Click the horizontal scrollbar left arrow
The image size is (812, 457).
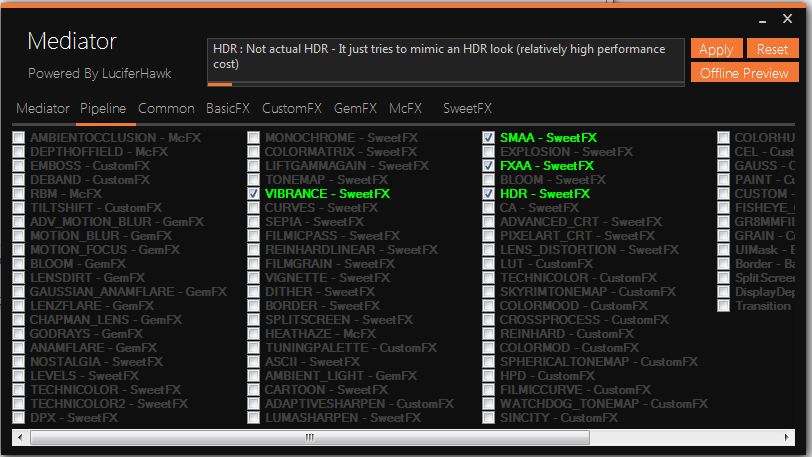coord(20,437)
